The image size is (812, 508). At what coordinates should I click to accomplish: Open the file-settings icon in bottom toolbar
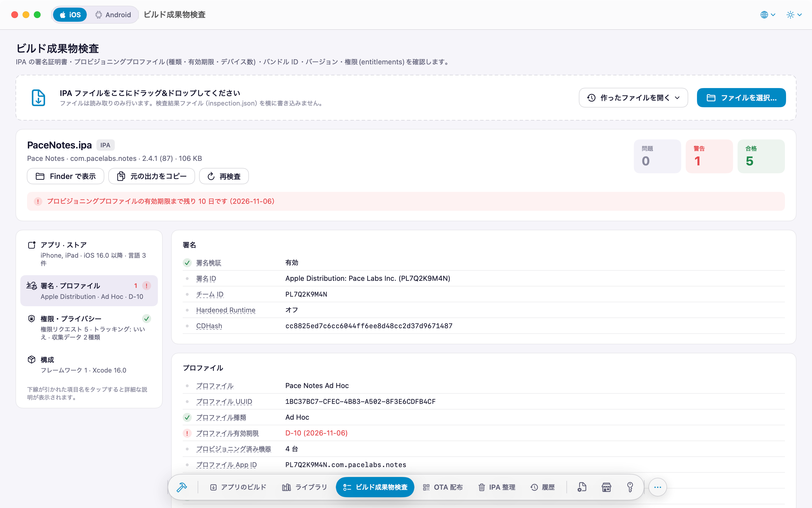(x=582, y=487)
